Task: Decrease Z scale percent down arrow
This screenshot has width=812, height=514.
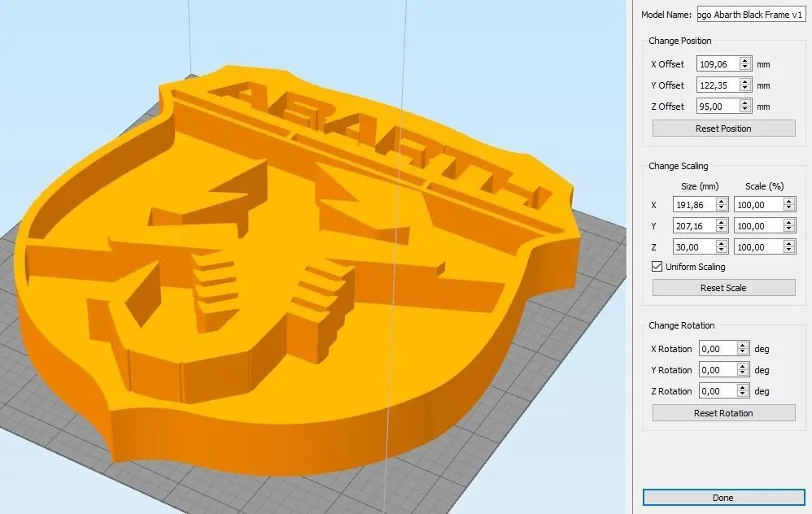Action: (x=789, y=250)
